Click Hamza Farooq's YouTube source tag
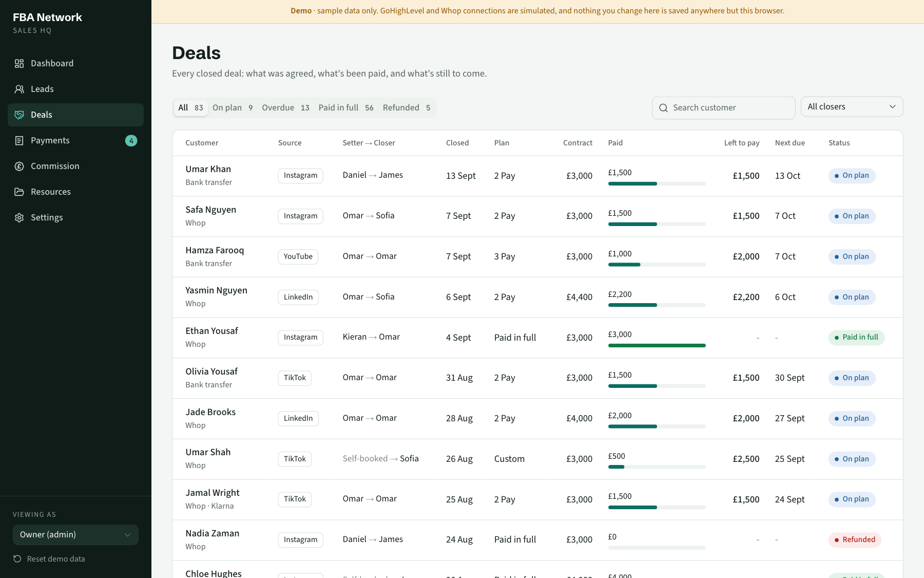The height and width of the screenshot is (578, 924). pos(298,256)
